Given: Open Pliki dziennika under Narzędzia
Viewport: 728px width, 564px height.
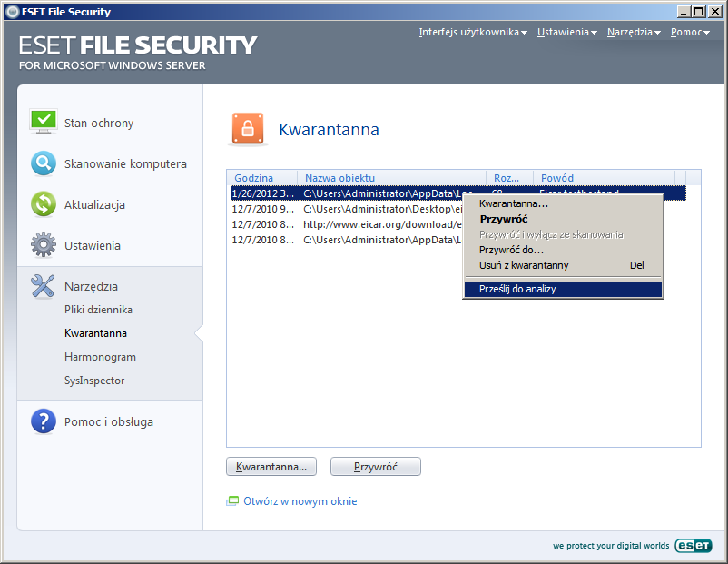Looking at the screenshot, I should pyautogui.click(x=98, y=310).
